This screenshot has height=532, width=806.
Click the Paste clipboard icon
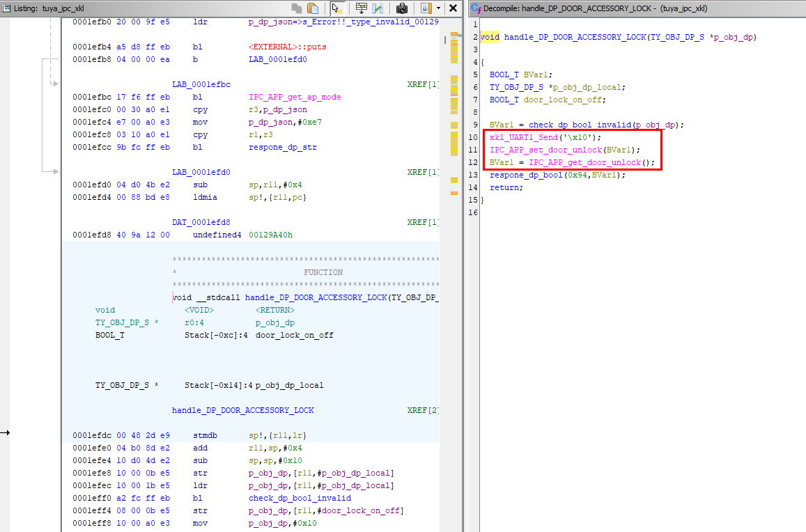(x=313, y=8)
